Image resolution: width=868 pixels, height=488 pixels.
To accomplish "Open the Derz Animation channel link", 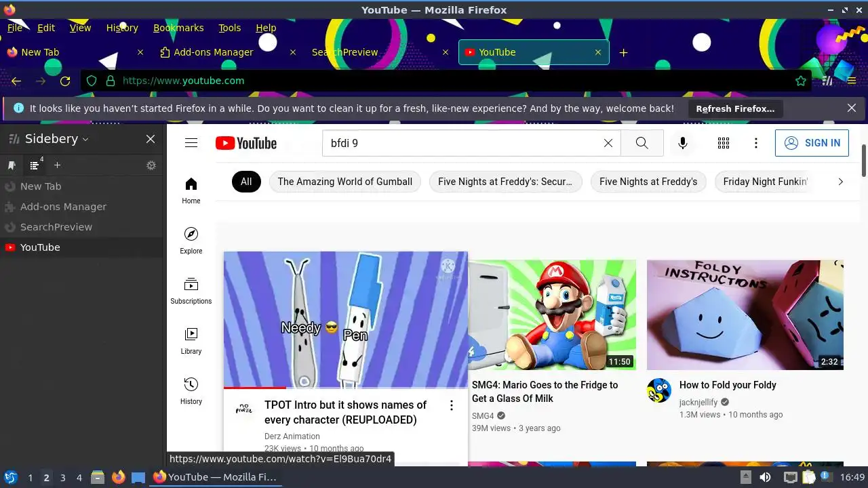I will [292, 436].
